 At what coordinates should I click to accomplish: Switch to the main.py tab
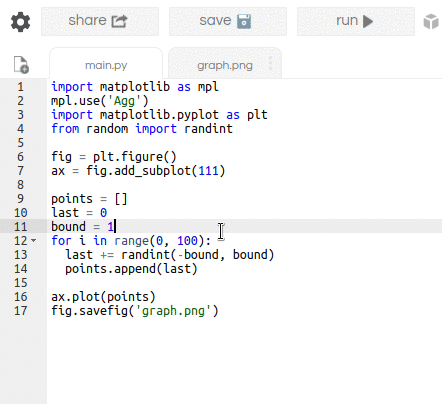pos(106,65)
